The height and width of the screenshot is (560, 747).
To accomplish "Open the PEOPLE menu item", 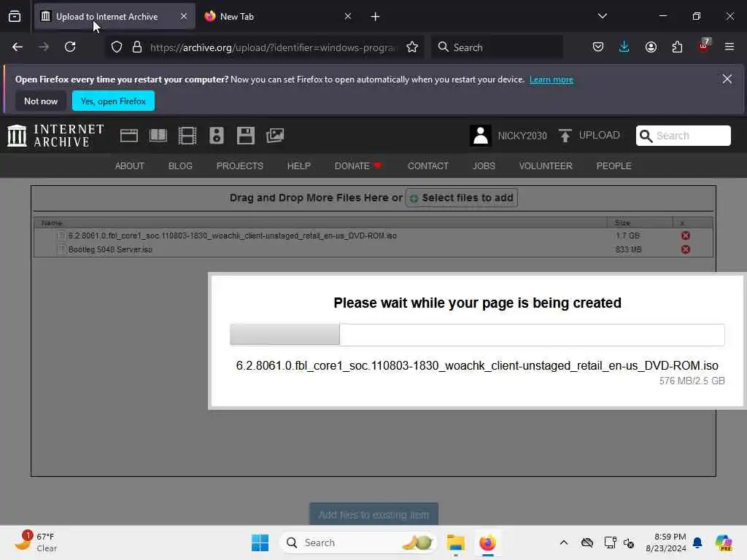I will 614,166.
